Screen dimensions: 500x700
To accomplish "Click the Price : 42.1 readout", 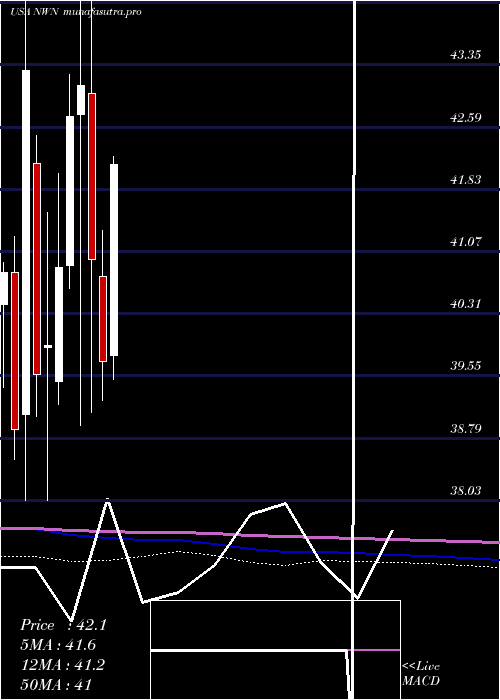I will 63,625.
